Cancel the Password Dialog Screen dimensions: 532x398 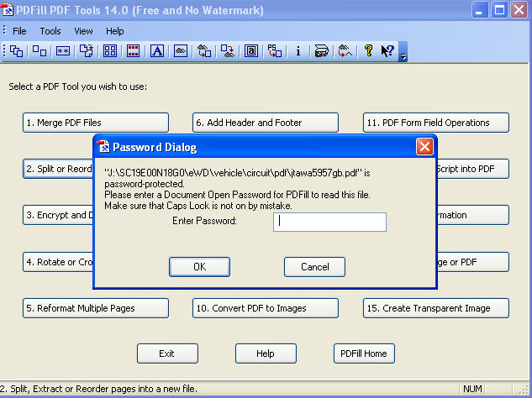coord(315,267)
